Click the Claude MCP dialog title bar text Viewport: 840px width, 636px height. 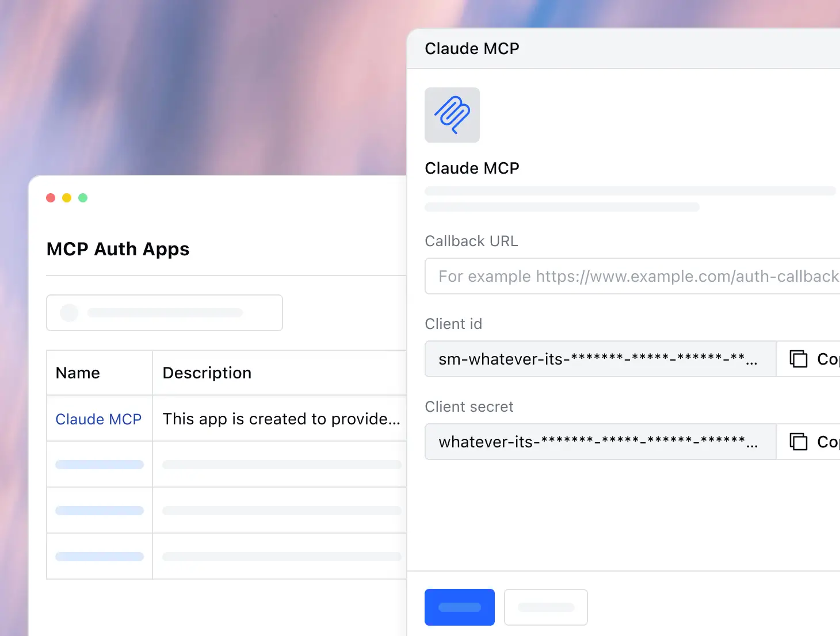click(472, 48)
